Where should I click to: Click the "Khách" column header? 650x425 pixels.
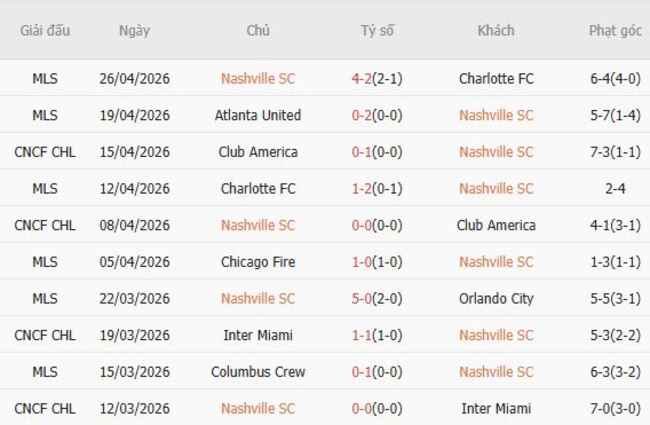(496, 30)
